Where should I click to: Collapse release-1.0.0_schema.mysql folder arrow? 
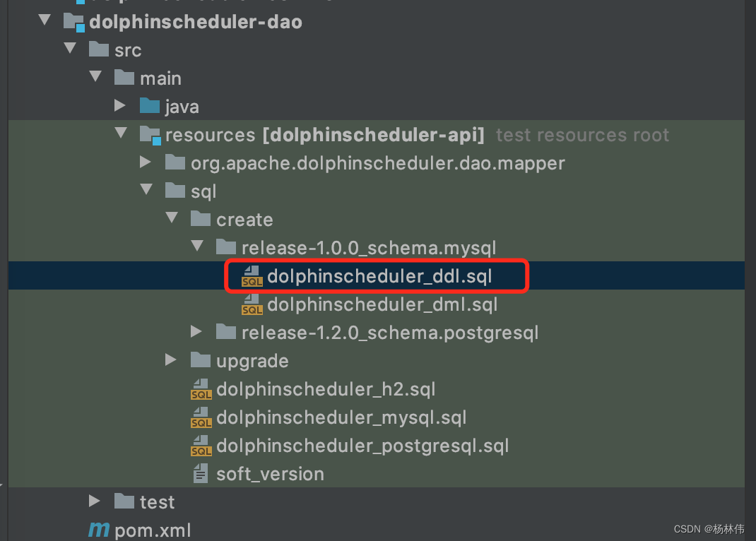tap(197, 246)
